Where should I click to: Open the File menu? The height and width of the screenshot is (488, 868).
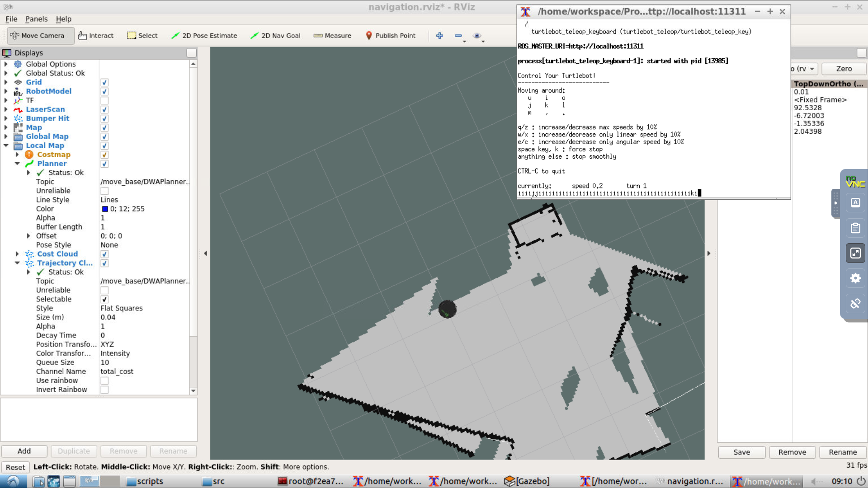tap(11, 19)
